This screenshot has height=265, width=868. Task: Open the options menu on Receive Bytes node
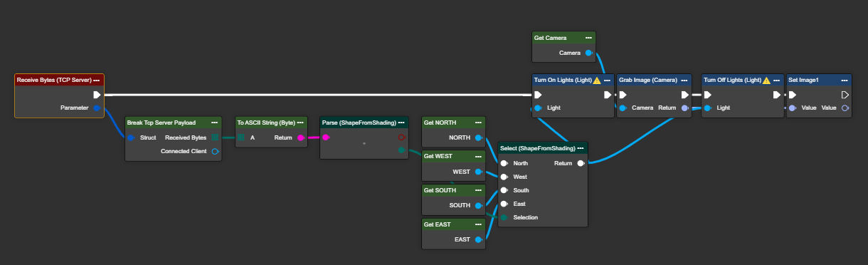(97, 80)
